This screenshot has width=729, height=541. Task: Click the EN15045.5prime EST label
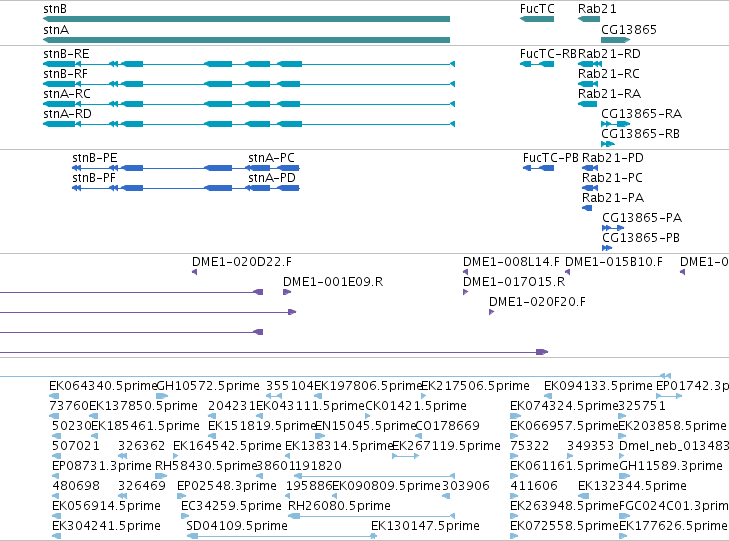(365, 426)
